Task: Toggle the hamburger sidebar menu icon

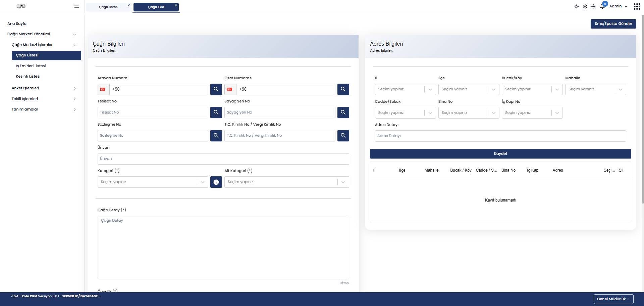Action: coord(77,6)
